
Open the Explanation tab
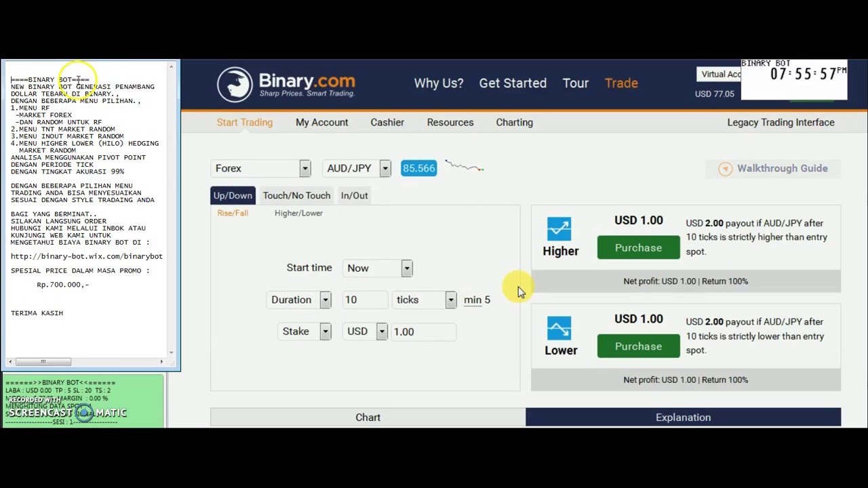pyautogui.click(x=683, y=418)
